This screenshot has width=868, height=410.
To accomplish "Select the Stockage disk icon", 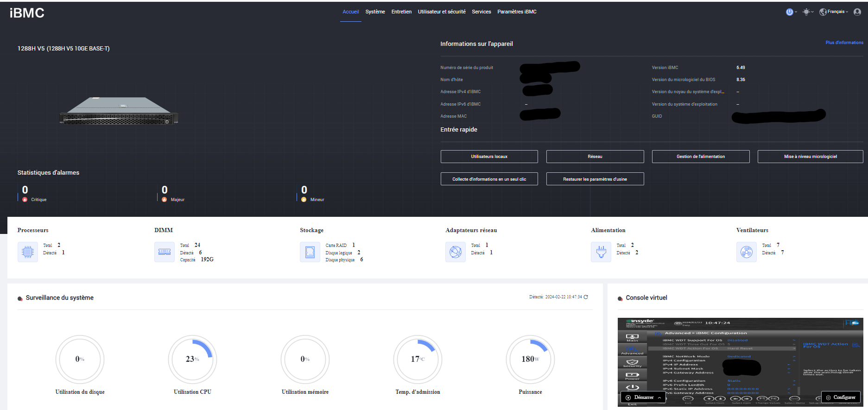I will [x=310, y=252].
